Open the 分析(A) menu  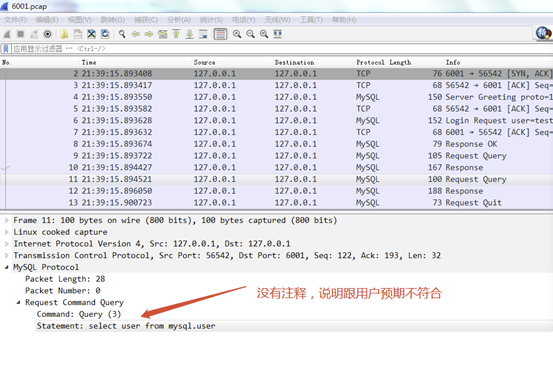[179, 20]
